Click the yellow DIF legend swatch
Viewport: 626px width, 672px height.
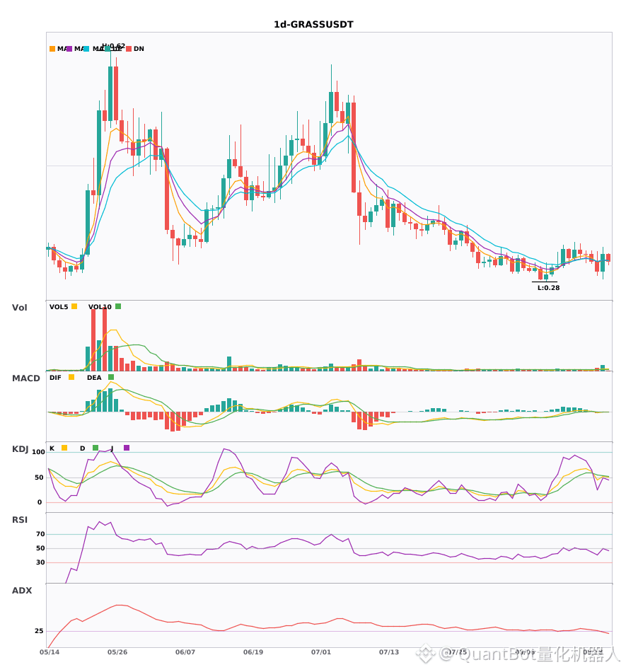(x=71, y=377)
